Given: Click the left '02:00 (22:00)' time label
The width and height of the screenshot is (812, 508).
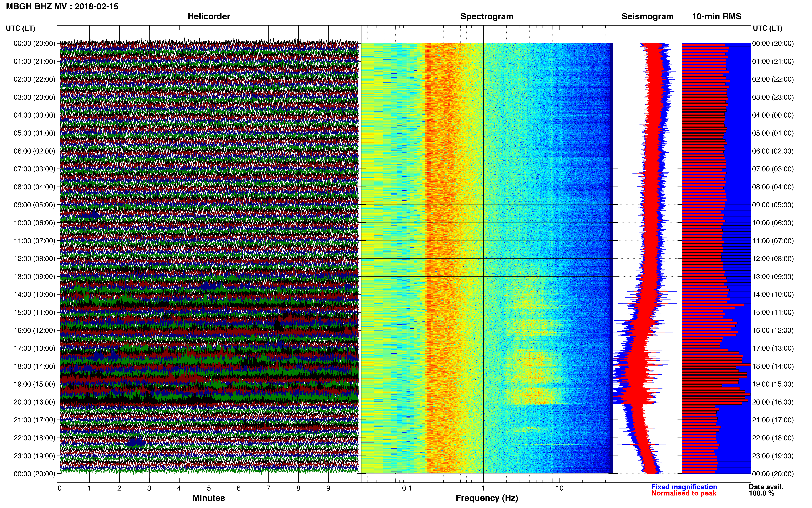Looking at the screenshot, I should point(34,79).
